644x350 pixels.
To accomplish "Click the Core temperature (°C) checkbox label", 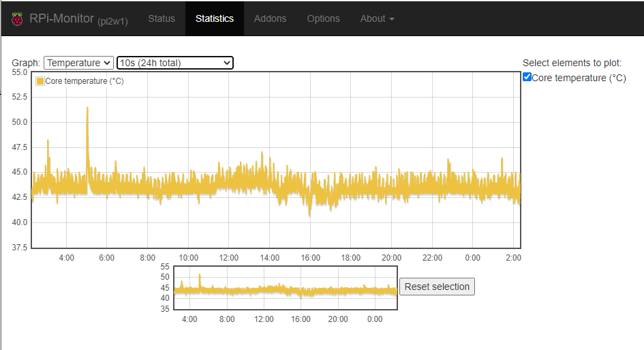I will (x=579, y=78).
